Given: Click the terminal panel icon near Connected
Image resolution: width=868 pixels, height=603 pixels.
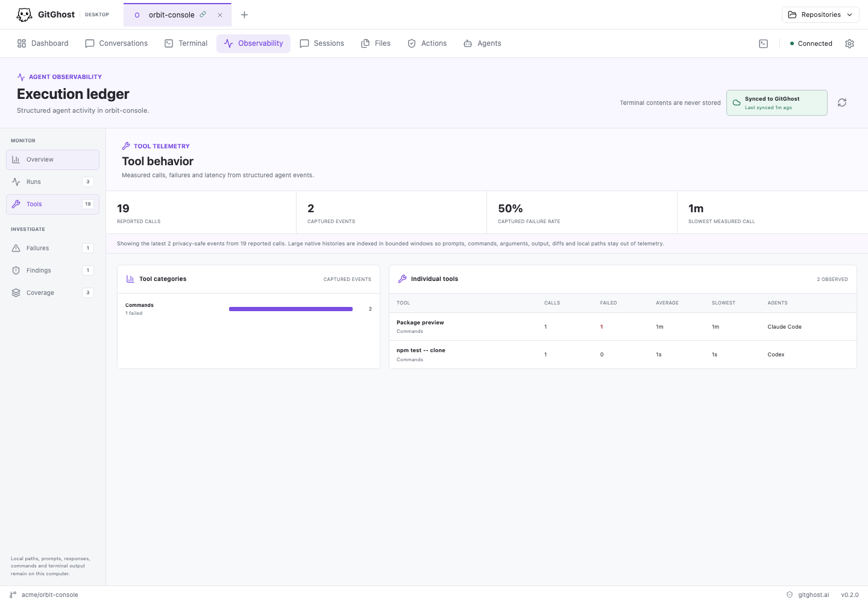Looking at the screenshot, I should [763, 43].
